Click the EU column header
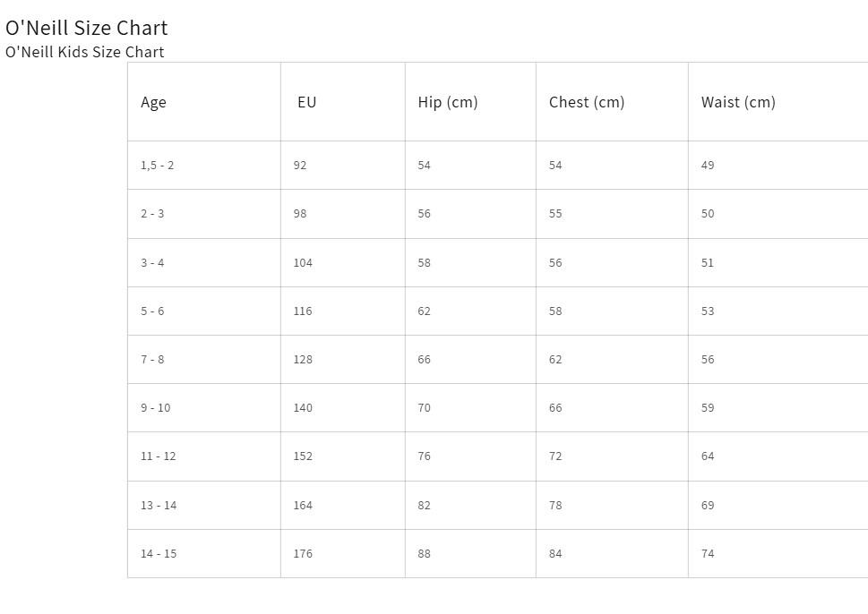 343,102
